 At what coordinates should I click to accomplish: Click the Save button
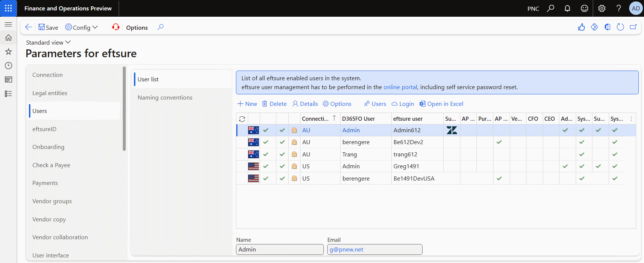click(48, 27)
